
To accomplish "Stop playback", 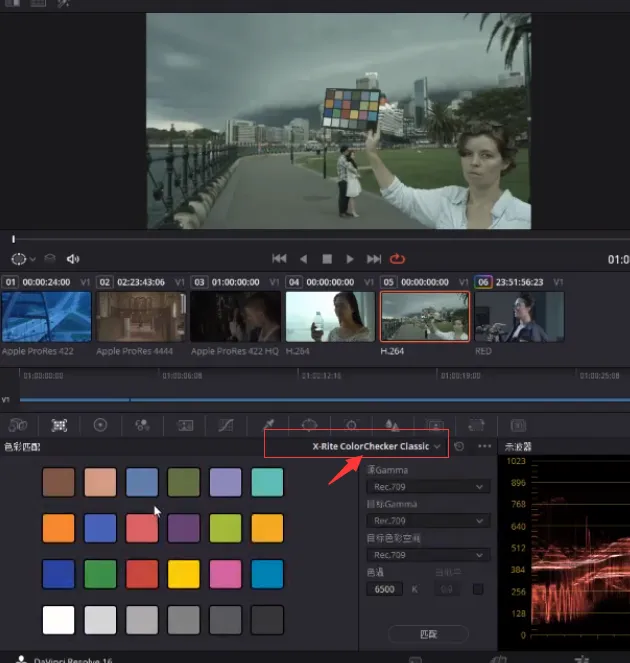I will click(327, 259).
